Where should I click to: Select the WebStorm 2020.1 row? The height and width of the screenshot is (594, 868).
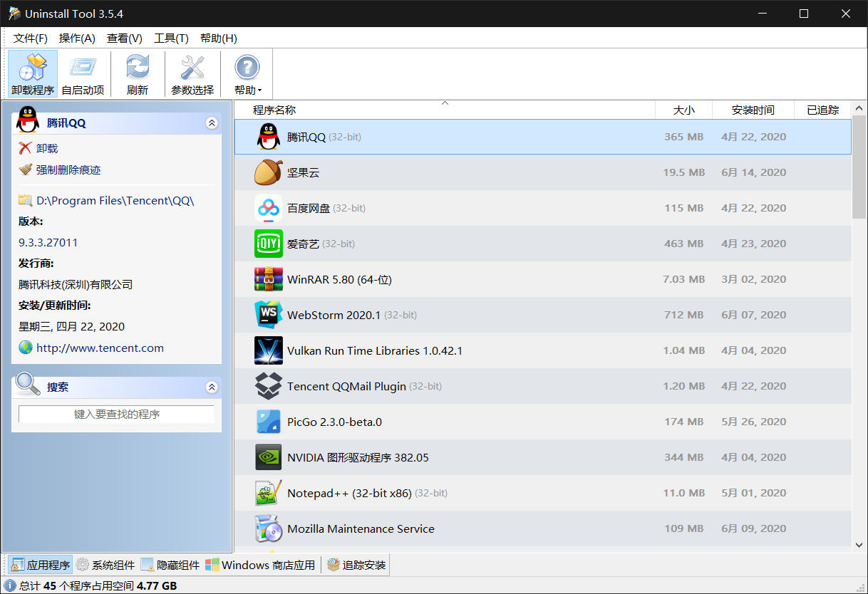[x=543, y=315]
